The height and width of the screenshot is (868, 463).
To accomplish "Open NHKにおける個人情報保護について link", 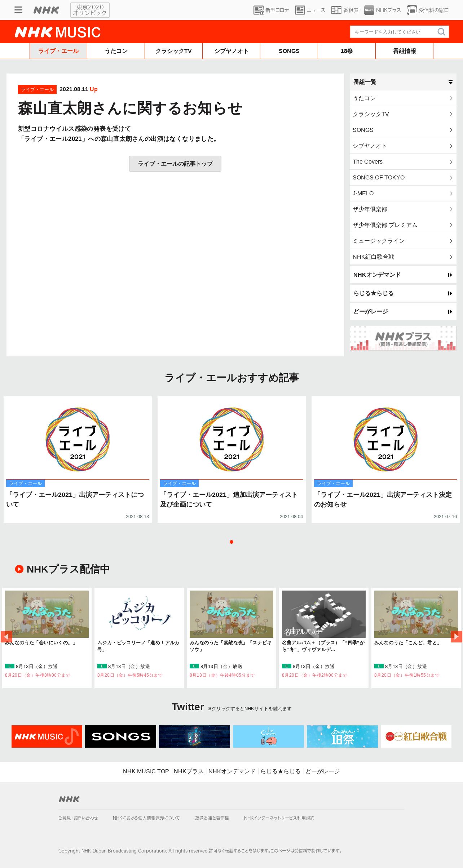I will tap(146, 818).
